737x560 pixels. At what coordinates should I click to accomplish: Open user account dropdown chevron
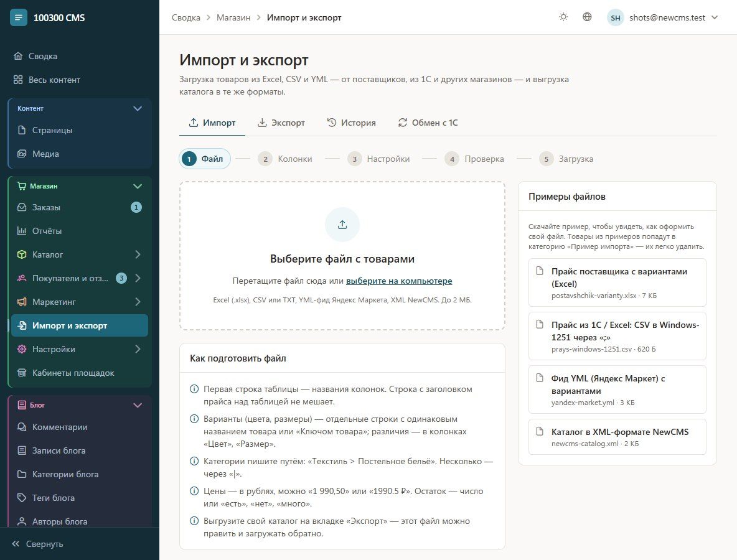(x=715, y=17)
